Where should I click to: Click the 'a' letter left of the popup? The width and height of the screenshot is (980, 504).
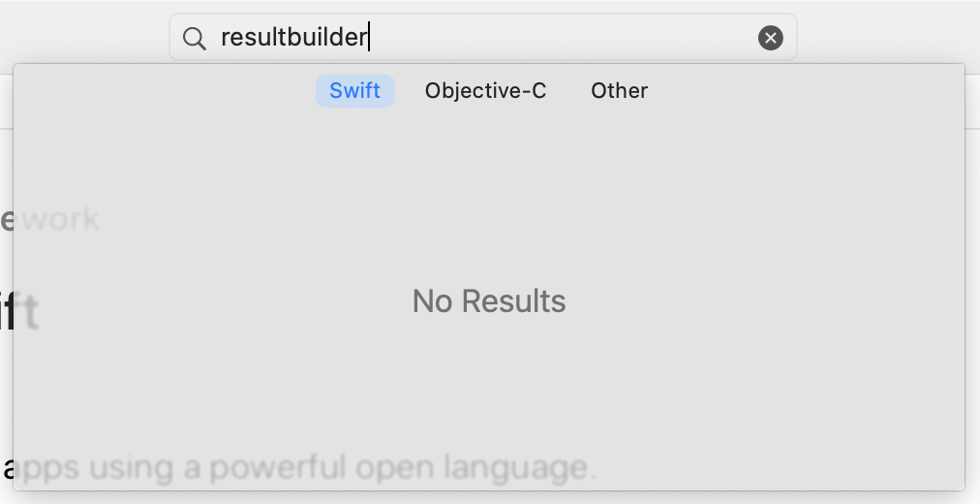coord(7,468)
